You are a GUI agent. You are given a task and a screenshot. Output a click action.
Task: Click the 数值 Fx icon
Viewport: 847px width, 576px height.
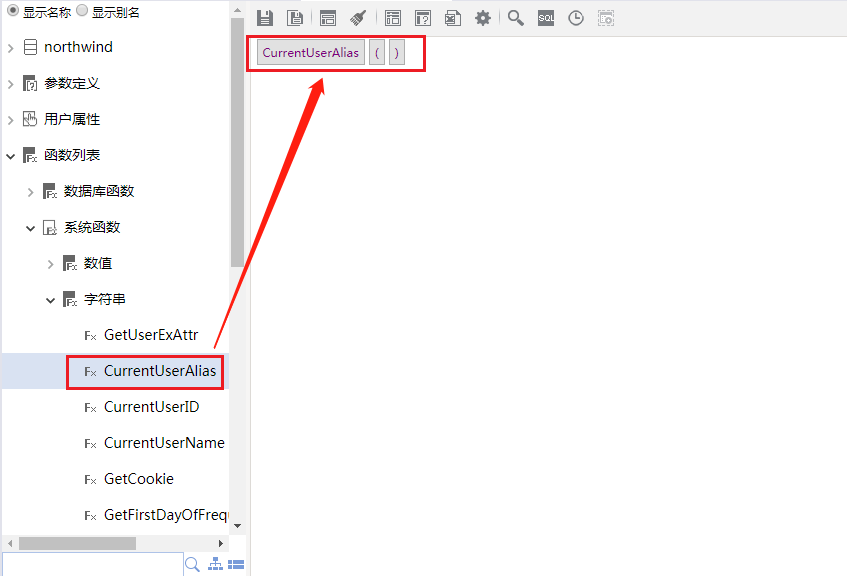pos(70,264)
